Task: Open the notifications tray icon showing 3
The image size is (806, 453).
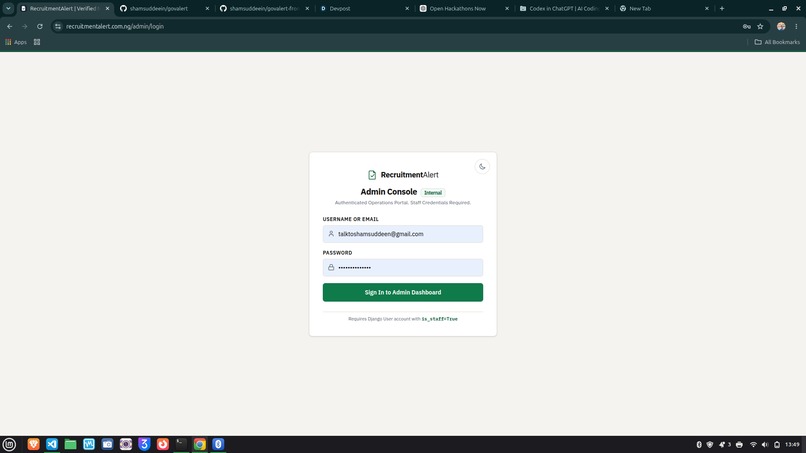Action: [x=724, y=445]
